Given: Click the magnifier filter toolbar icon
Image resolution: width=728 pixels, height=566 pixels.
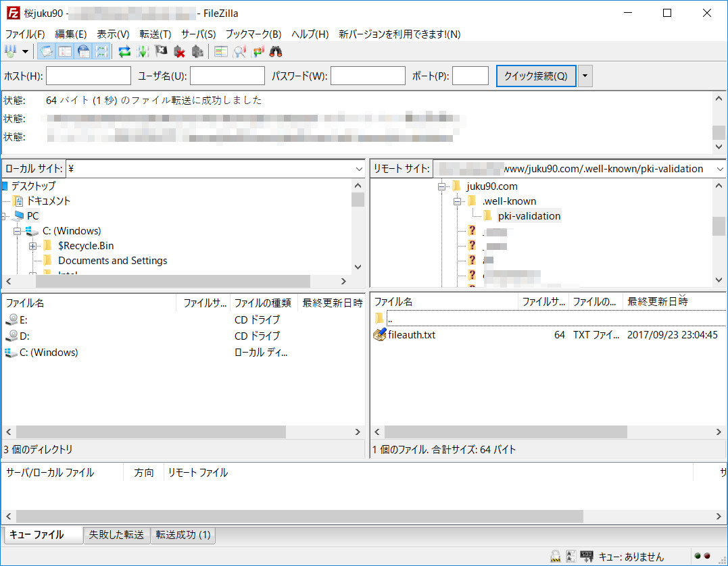Looking at the screenshot, I should [239, 51].
